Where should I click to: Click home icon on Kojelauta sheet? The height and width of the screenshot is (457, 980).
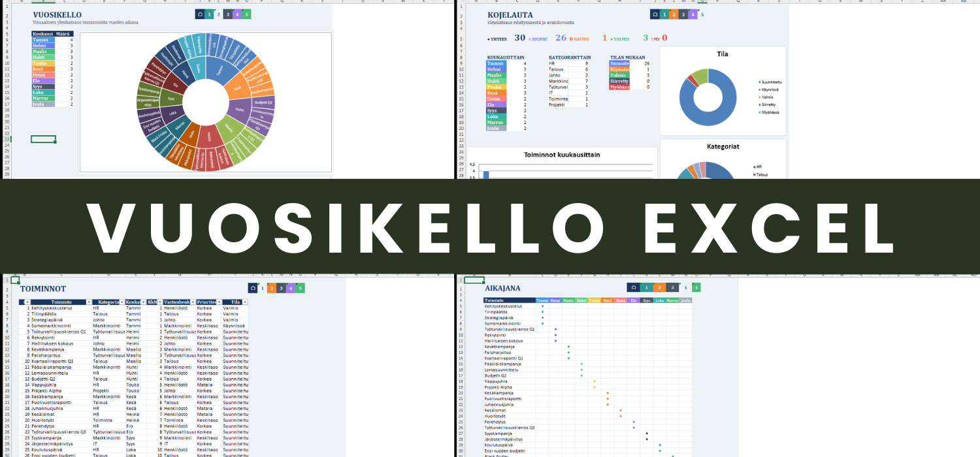(655, 14)
